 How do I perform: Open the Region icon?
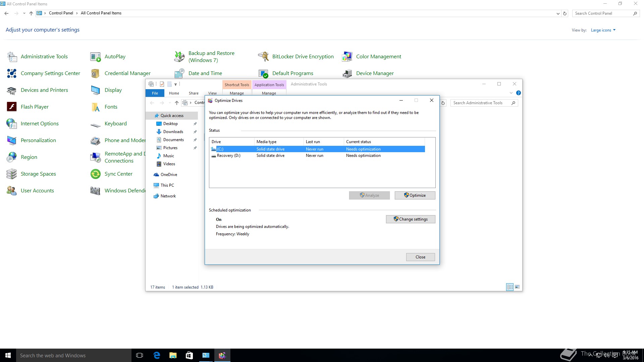click(x=12, y=157)
